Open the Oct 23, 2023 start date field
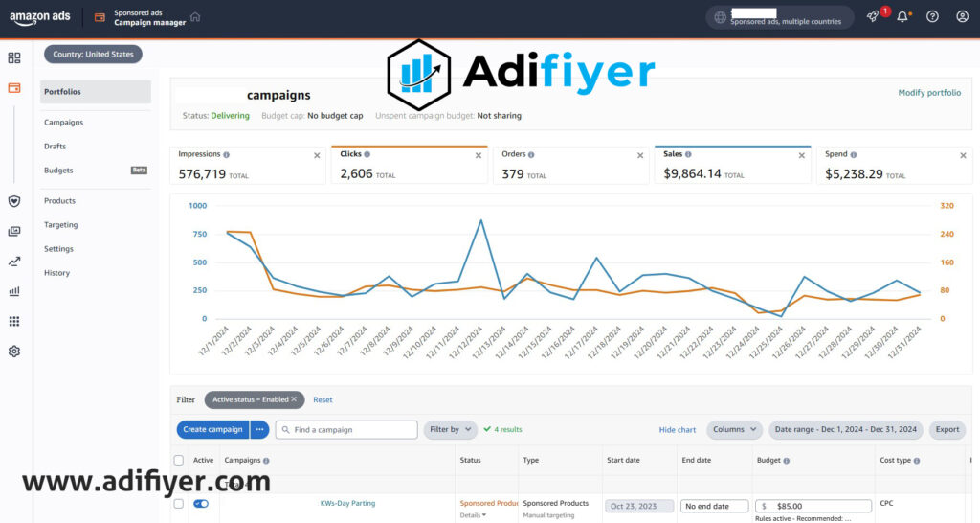The width and height of the screenshot is (980, 523). [x=638, y=506]
